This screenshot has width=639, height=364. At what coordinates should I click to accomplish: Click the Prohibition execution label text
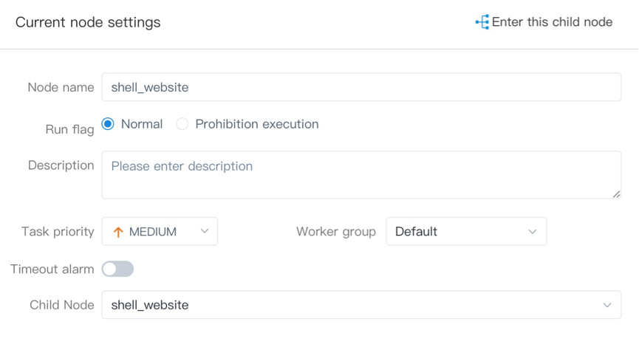point(256,124)
